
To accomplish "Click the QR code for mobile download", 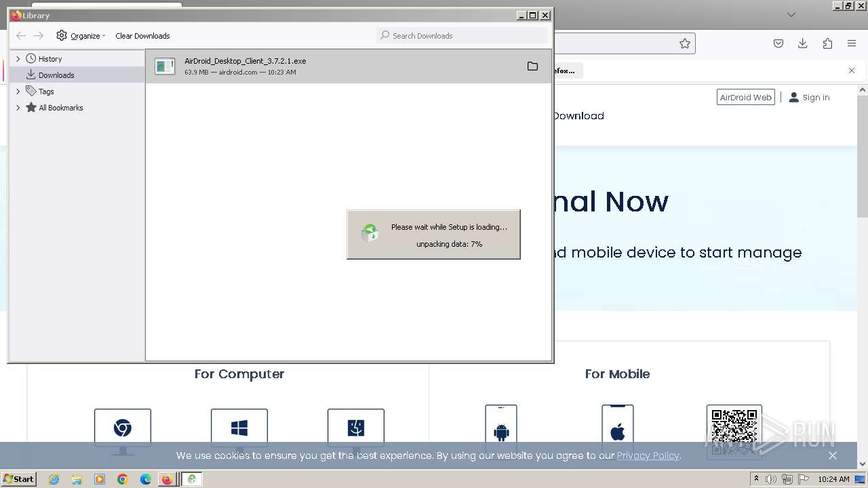I will pos(734,432).
